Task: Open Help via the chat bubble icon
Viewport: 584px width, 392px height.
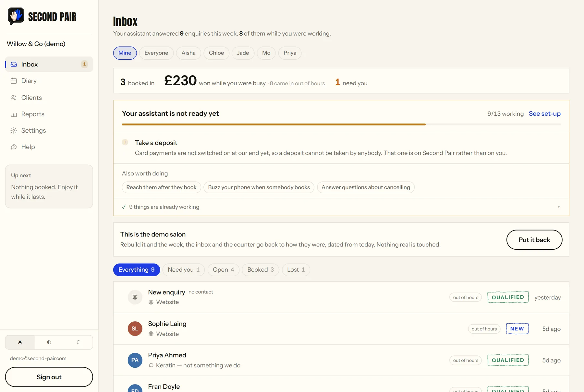Action: click(14, 147)
